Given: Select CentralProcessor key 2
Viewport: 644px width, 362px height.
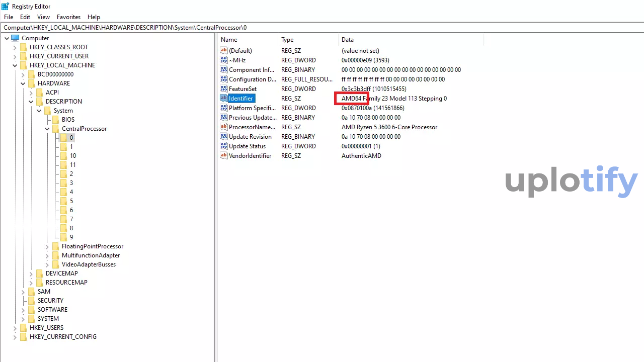Looking at the screenshot, I should click(71, 174).
